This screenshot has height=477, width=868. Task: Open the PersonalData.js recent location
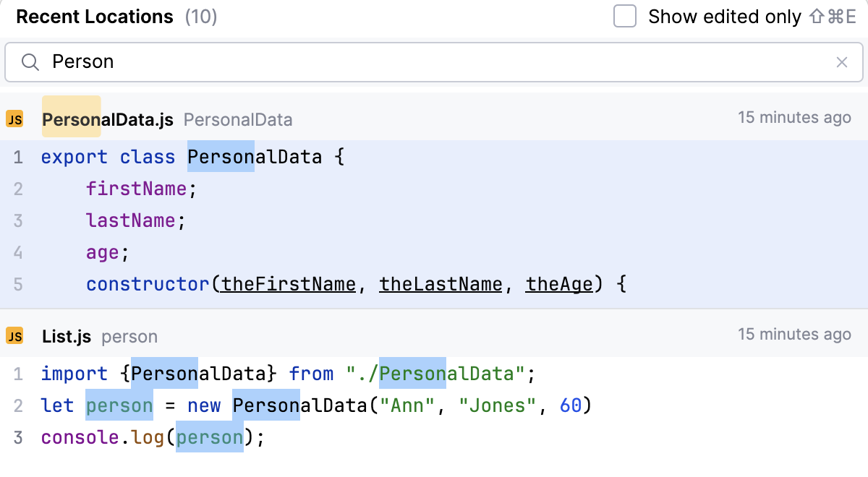108,119
